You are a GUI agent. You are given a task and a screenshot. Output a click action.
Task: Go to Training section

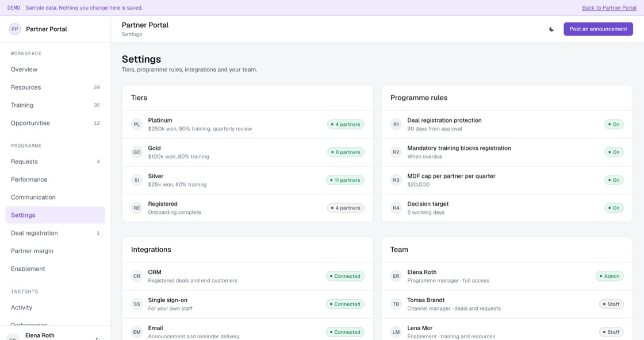[x=55, y=105]
